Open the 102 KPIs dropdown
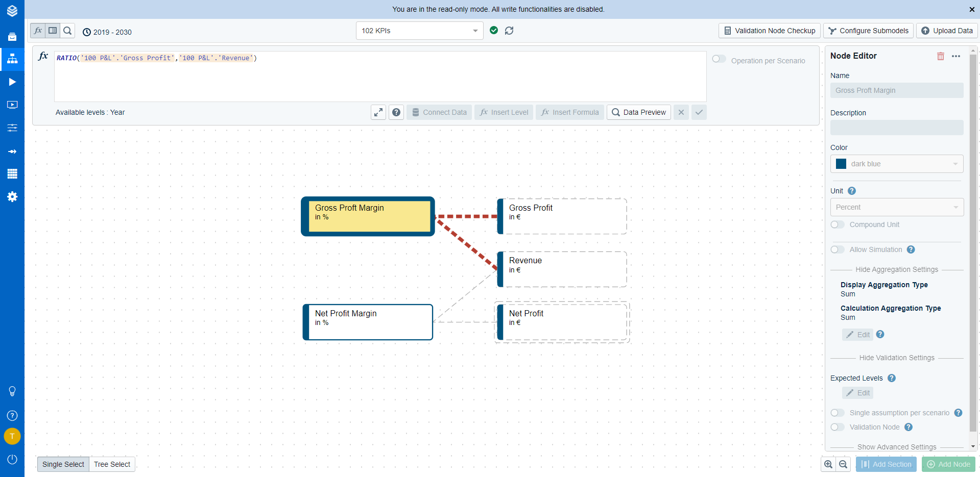 419,31
